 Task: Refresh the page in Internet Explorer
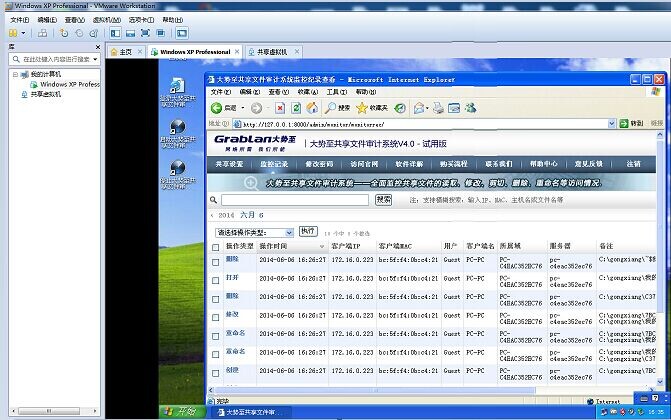coord(296,108)
